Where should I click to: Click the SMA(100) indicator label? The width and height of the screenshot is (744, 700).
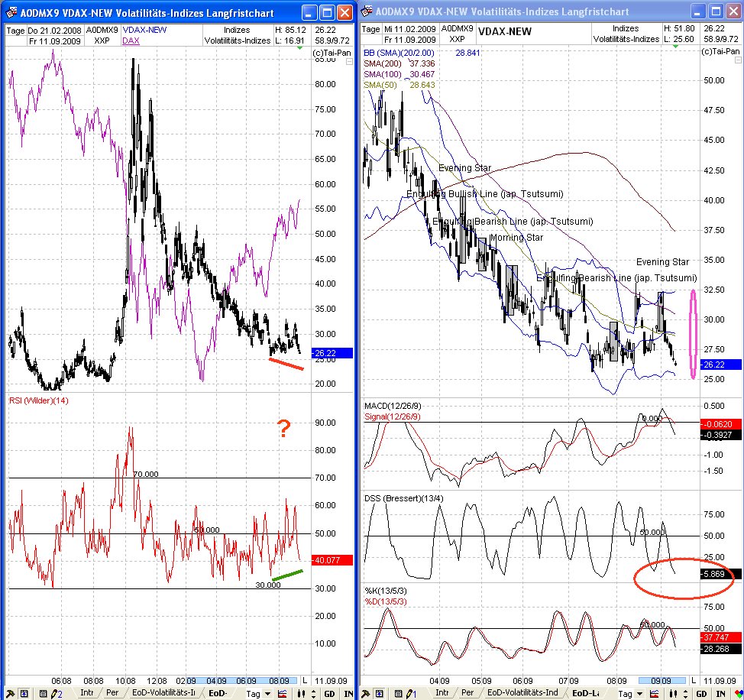[x=383, y=74]
